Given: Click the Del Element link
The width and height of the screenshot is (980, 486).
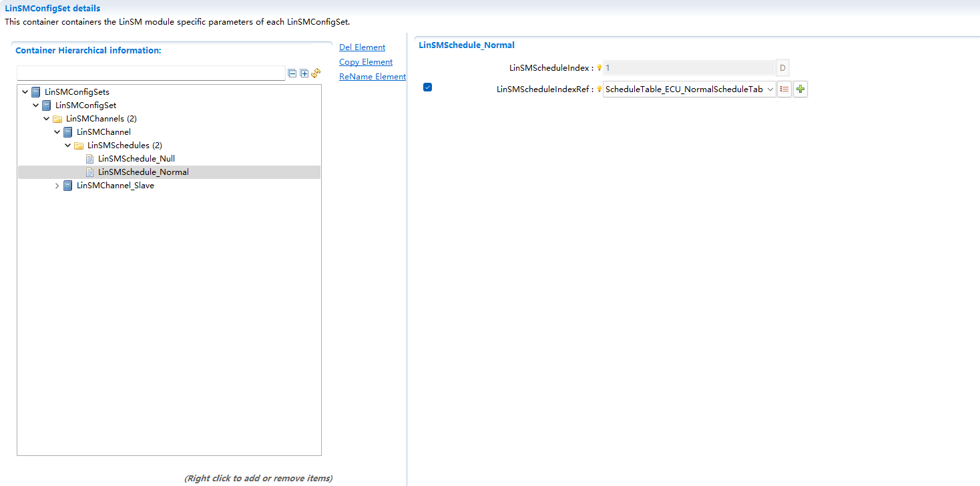Looking at the screenshot, I should pyautogui.click(x=362, y=47).
